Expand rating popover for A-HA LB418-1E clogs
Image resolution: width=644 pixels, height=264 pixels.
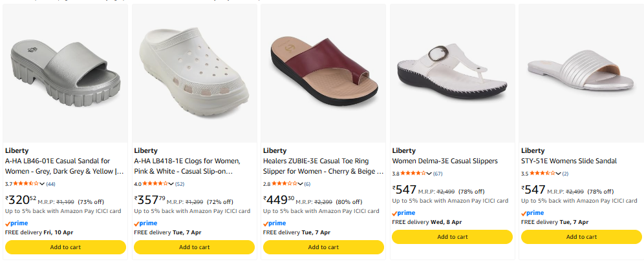point(171,184)
